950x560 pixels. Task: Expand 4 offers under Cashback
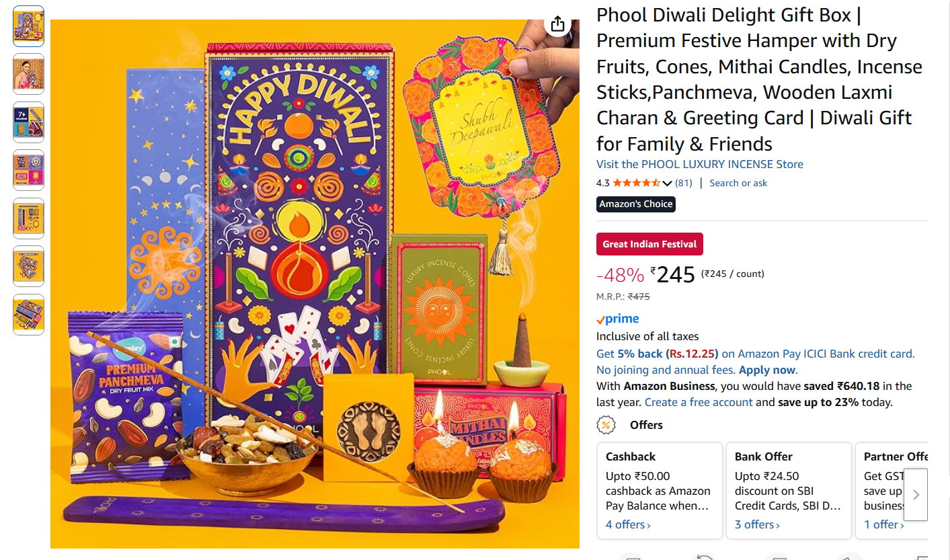(628, 524)
